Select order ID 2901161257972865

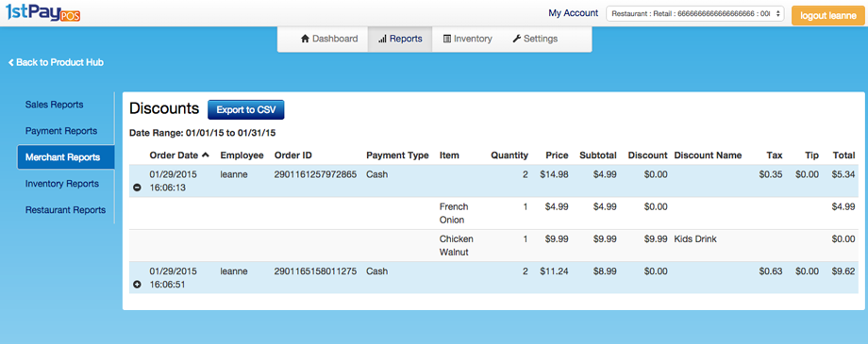315,174
